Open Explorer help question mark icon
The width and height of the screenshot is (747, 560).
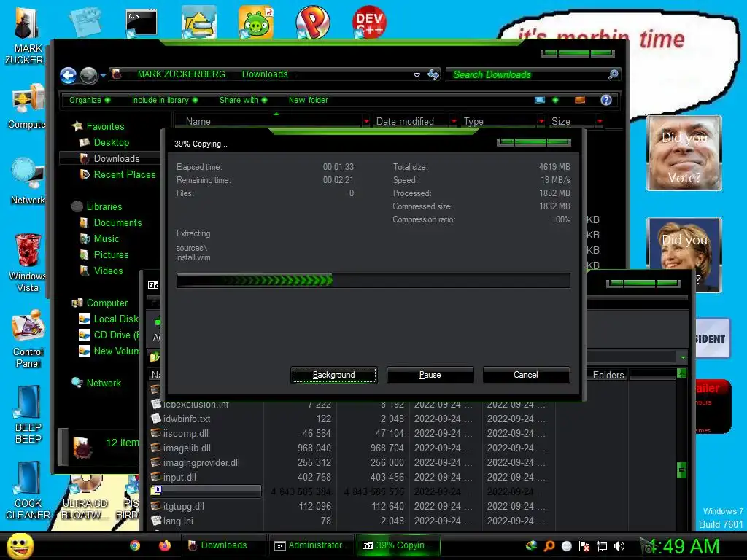606,100
